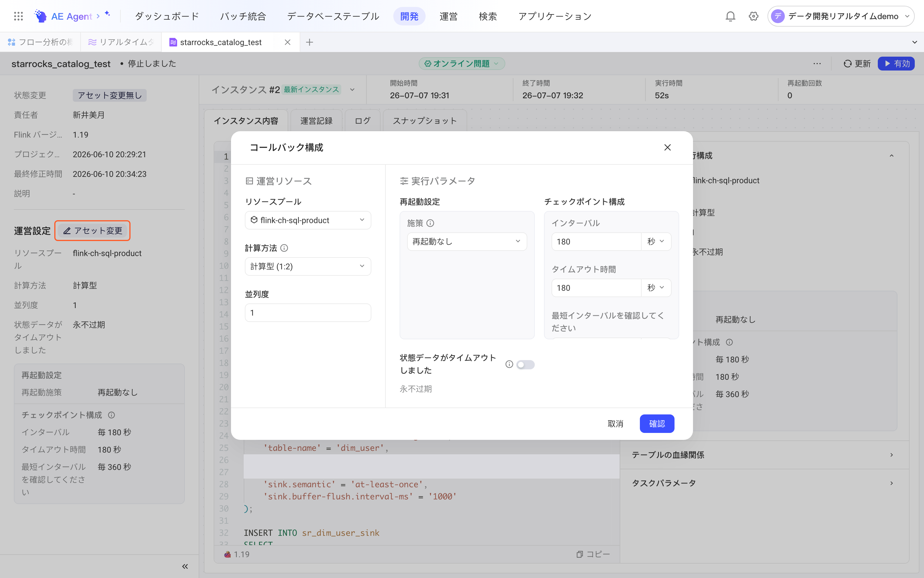Click the info icon beside 状態データがタイムアウトしました
The width and height of the screenshot is (924, 578).
[x=509, y=364]
